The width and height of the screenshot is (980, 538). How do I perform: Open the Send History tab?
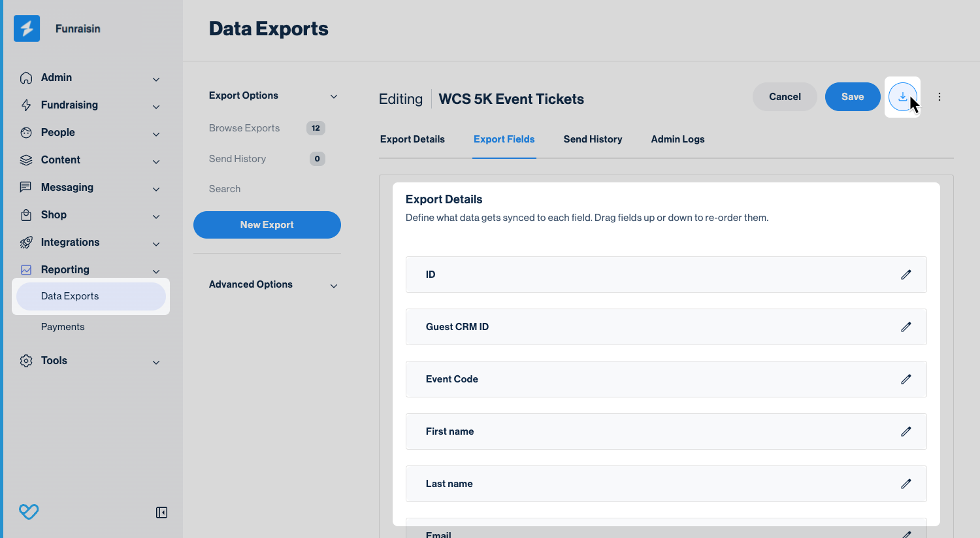click(593, 139)
